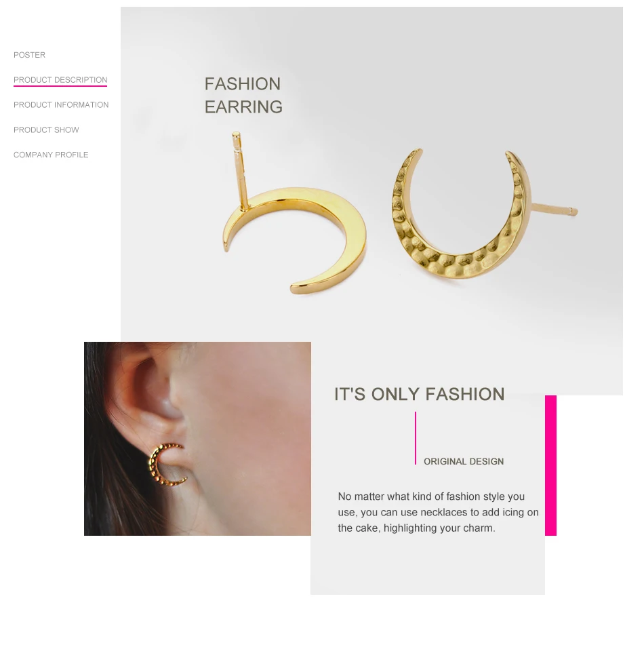Click the crescent earring worn on ear
Viewport: 644px width, 647px height.
point(166,464)
